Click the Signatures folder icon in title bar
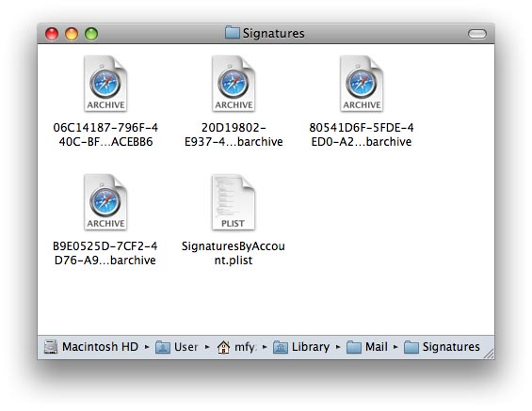 pos(233,33)
